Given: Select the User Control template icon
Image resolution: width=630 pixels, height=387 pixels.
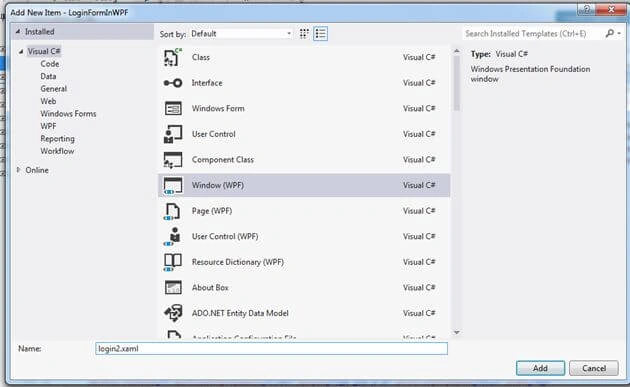Looking at the screenshot, I should pos(173,134).
